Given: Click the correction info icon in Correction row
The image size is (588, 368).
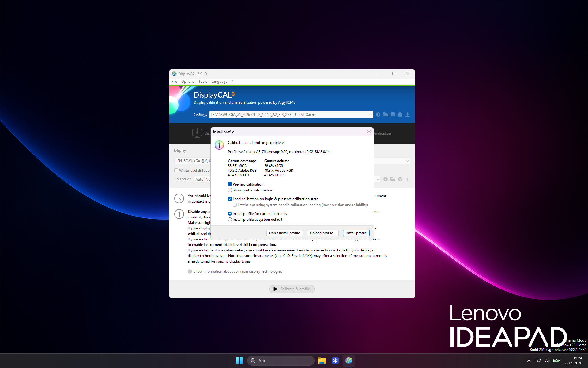Looking at the screenshot, I should tap(386, 179).
